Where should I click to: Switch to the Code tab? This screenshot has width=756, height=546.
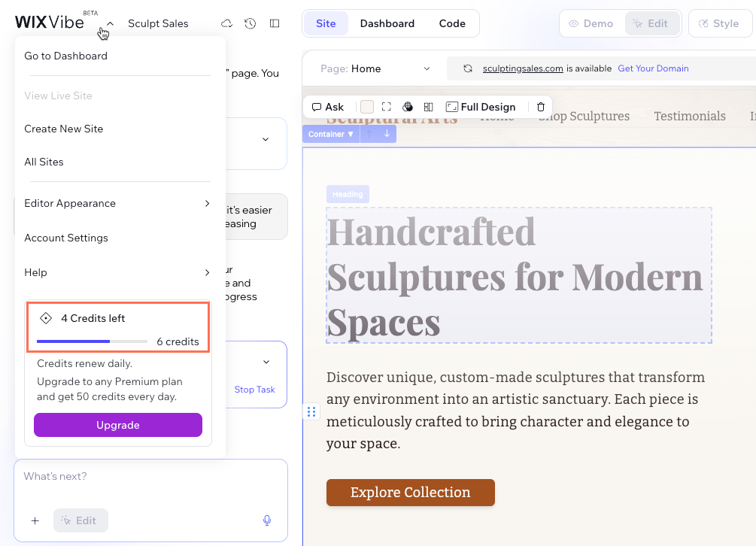[x=452, y=23]
